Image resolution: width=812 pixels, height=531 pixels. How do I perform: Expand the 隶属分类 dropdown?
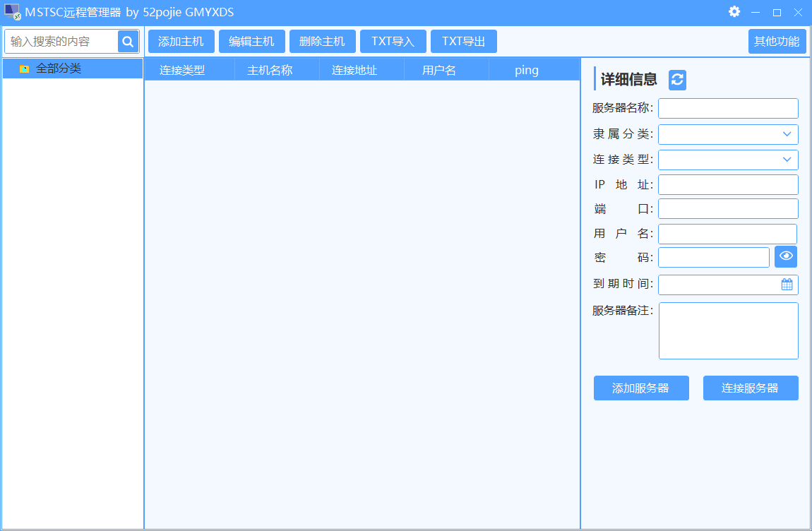787,134
